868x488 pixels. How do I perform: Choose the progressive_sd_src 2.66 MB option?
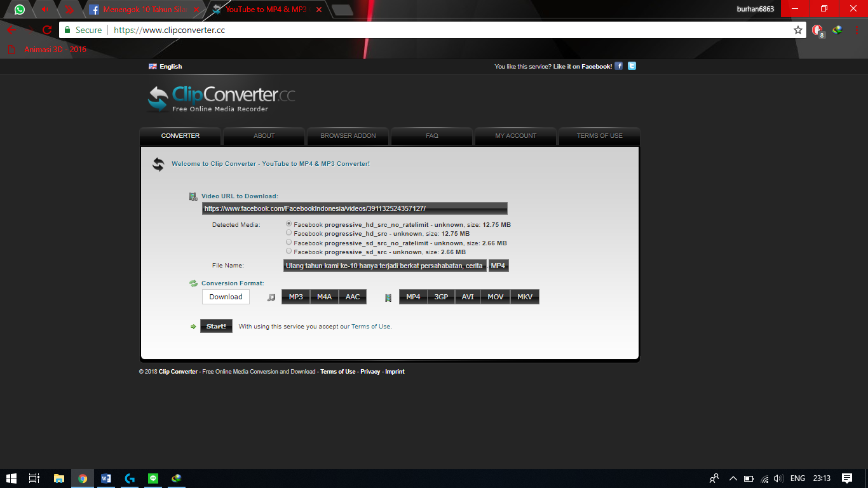click(x=289, y=252)
